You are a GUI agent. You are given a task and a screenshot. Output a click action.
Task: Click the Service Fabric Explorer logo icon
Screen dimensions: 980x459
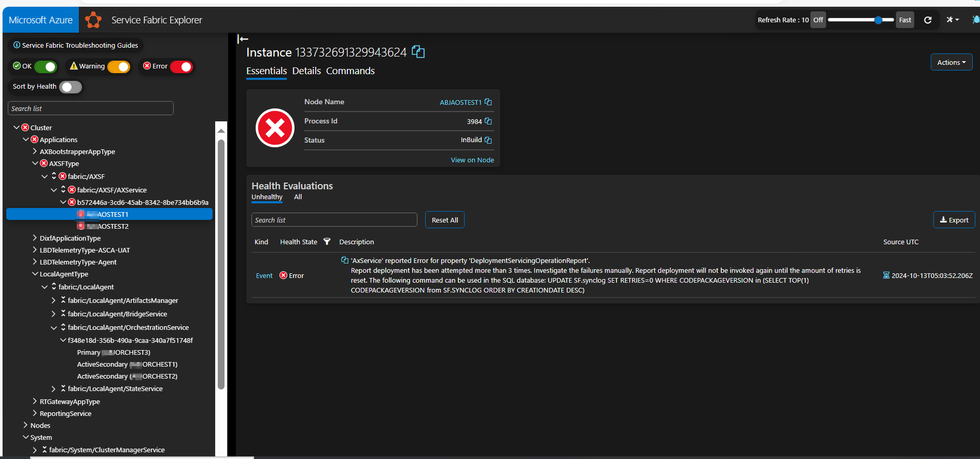pos(93,20)
